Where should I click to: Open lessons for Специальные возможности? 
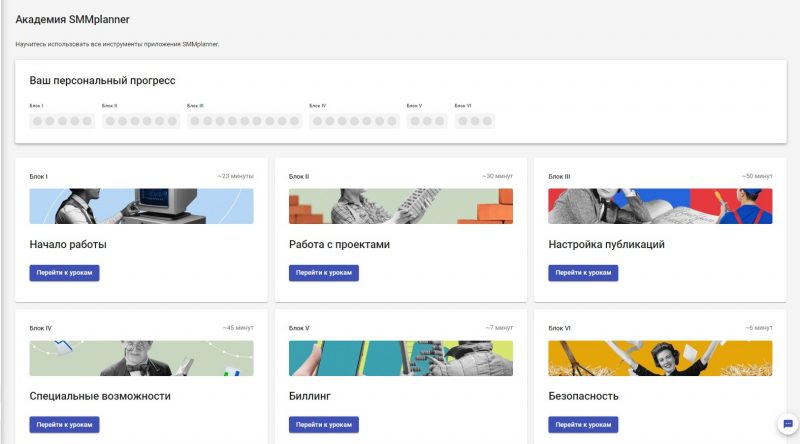[x=64, y=425]
